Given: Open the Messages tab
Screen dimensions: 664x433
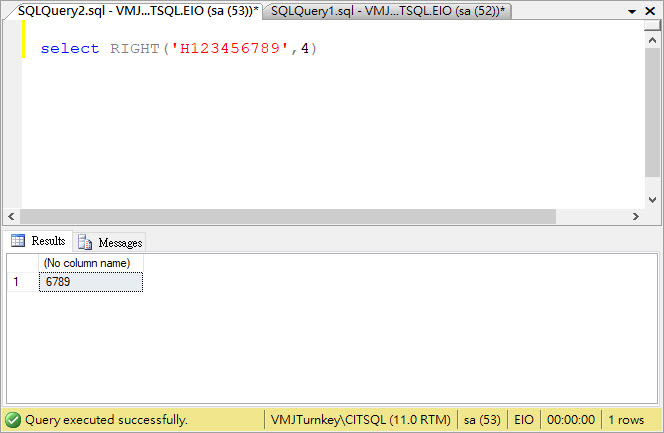Looking at the screenshot, I should coord(110,242).
